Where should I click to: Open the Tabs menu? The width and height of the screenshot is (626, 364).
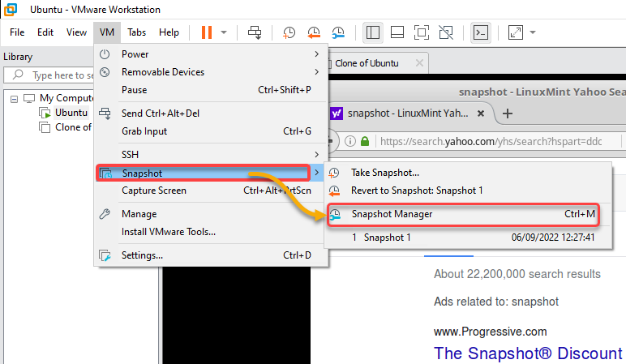136,32
